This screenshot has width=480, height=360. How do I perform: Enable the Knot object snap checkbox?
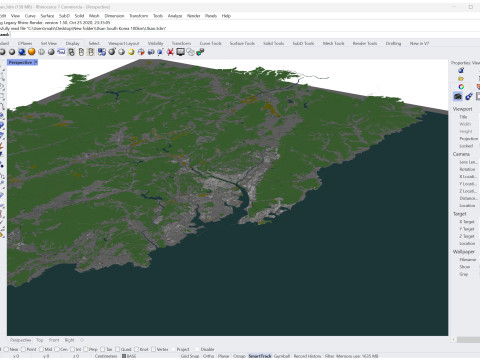[x=136, y=349]
